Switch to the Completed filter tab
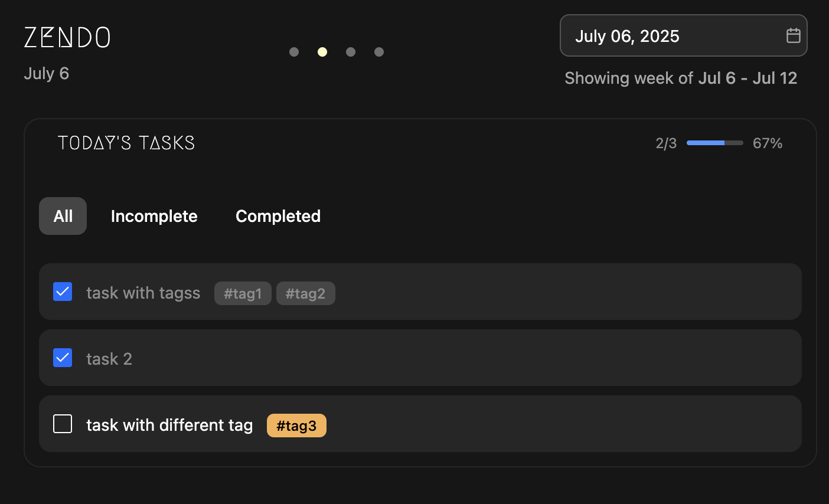 pyautogui.click(x=278, y=216)
